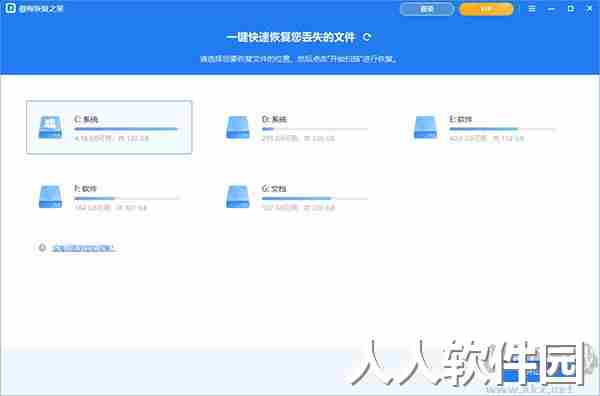Click the orange VIP button
600x396 pixels.
click(486, 9)
